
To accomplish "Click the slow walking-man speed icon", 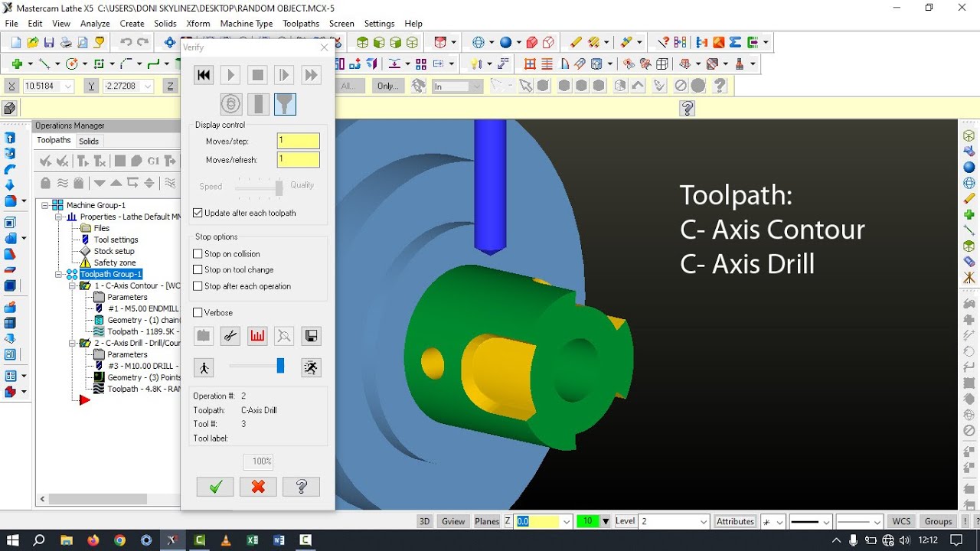I will (204, 368).
